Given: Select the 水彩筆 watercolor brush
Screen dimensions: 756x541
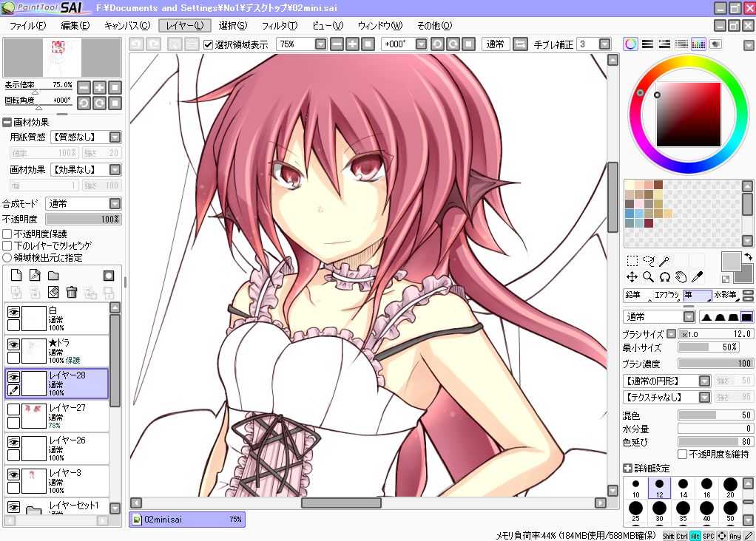Looking at the screenshot, I should coord(726,295).
